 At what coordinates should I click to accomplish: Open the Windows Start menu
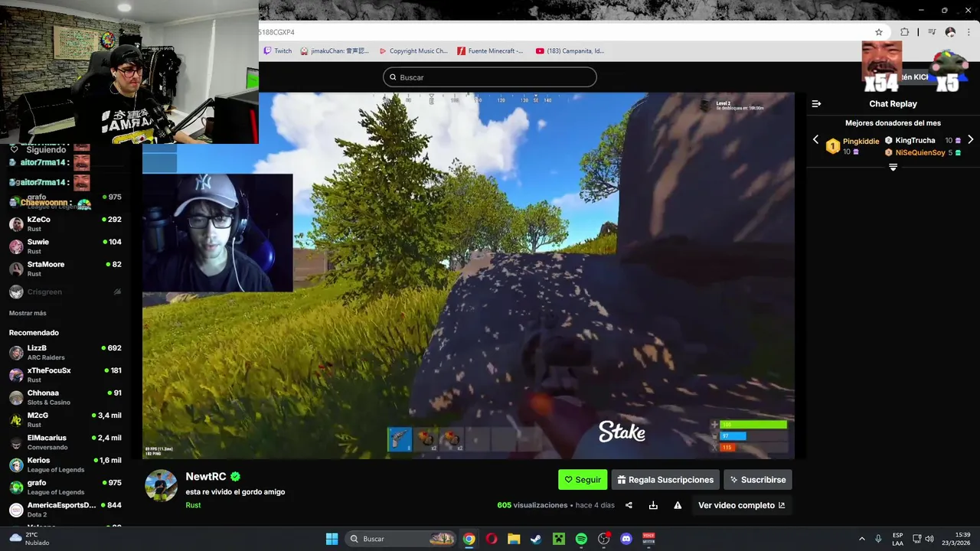click(x=332, y=539)
